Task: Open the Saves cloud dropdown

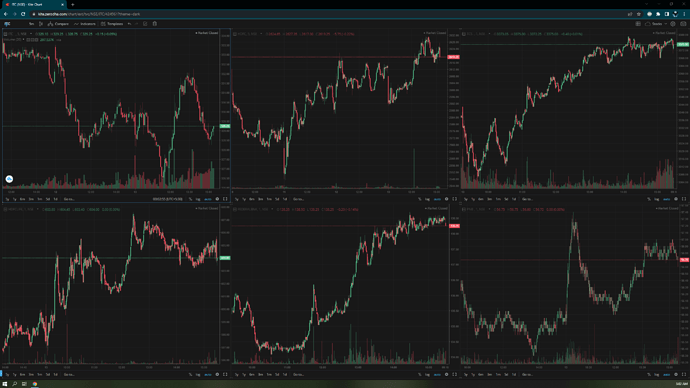Action: (656, 24)
